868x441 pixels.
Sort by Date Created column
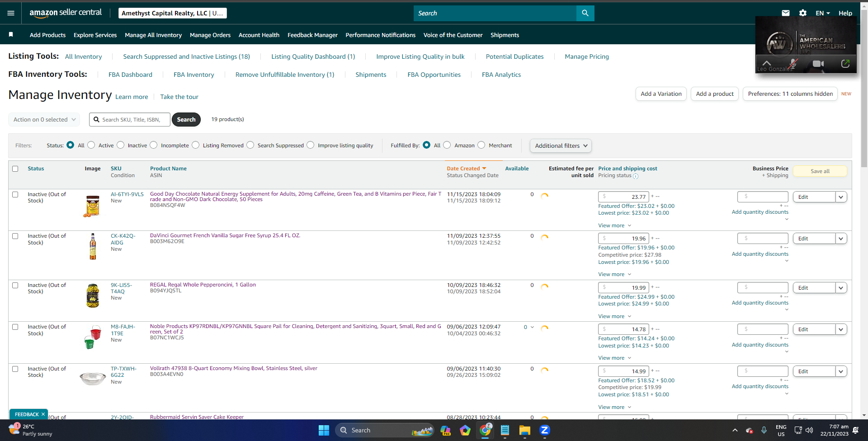(467, 169)
